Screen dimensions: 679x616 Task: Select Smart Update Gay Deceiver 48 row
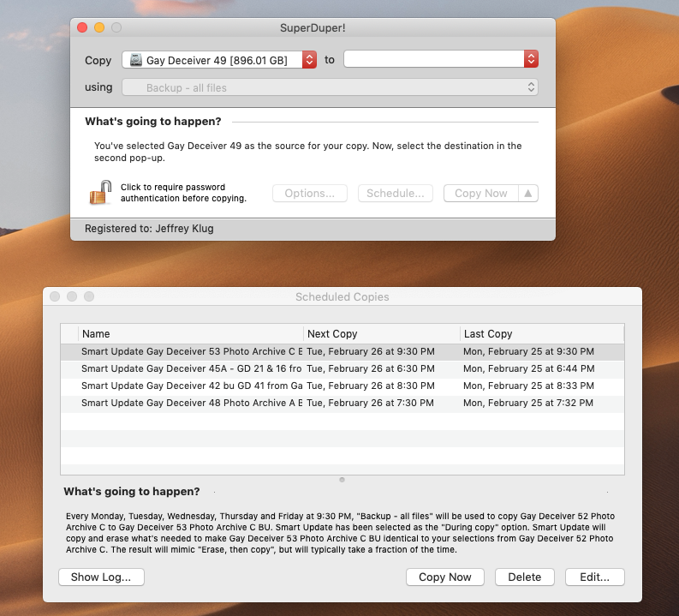coord(342,403)
